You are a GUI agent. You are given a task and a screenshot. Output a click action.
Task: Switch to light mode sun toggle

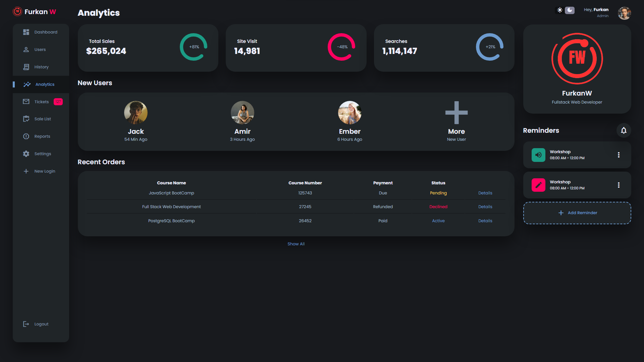(560, 10)
